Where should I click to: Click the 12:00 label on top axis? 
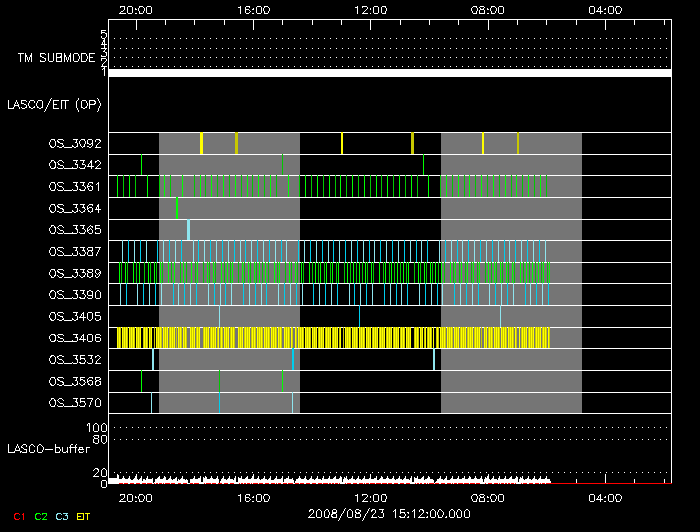point(371,10)
